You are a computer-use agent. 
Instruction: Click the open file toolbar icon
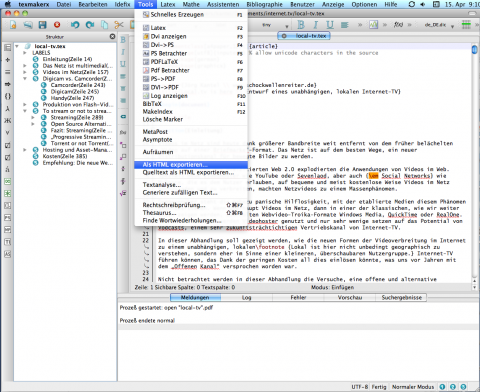point(28,25)
